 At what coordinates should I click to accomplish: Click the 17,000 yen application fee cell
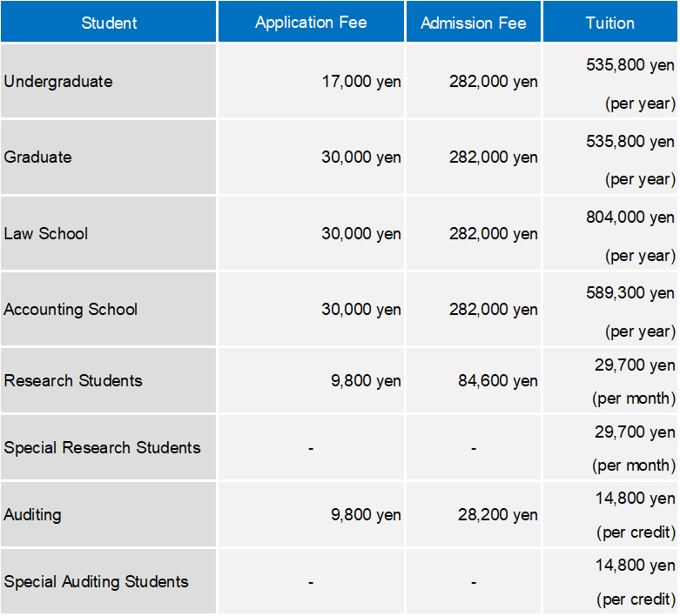[360, 83]
